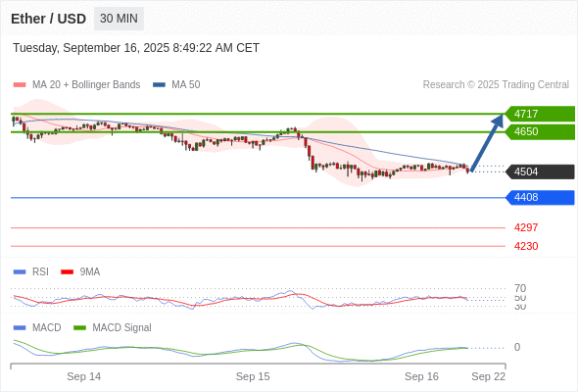Viewport: 578px width, 392px height.
Task: Select the MA 20 + Bollinger Bands legend swatch
Action: (x=20, y=85)
